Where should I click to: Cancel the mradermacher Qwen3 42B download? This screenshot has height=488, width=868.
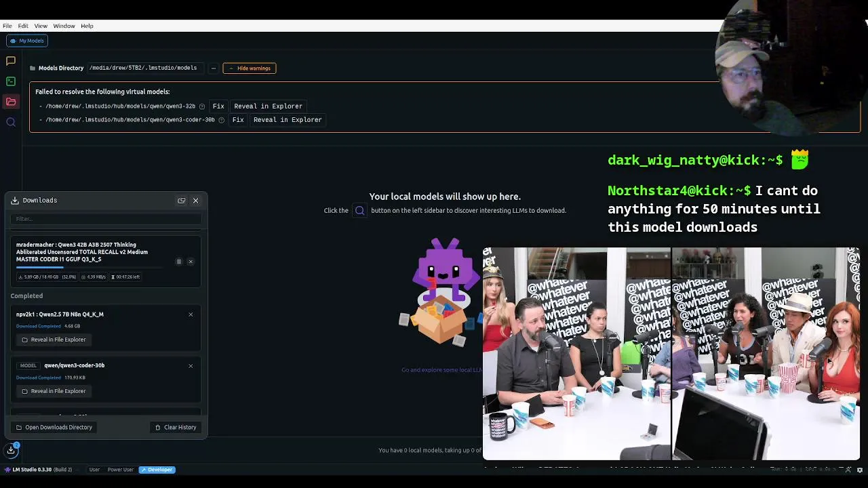(191, 262)
